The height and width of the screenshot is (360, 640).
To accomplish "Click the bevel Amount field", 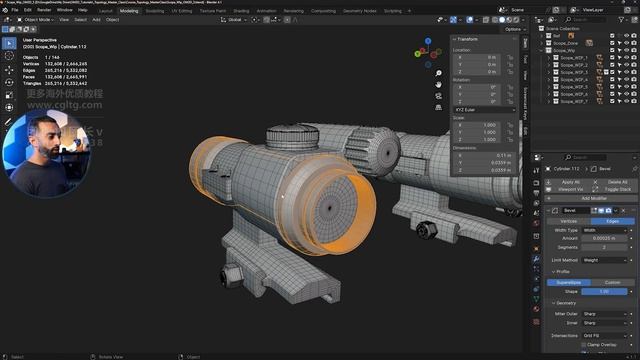I will coord(604,238).
